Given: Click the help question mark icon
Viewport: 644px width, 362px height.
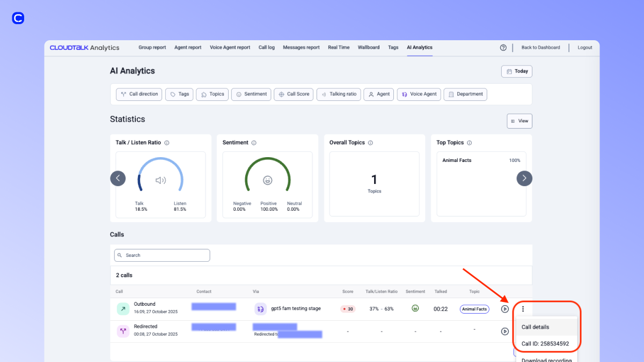Looking at the screenshot, I should click(x=503, y=47).
